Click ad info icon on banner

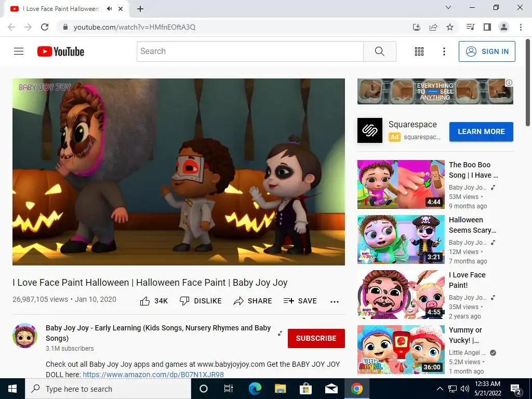509,83
